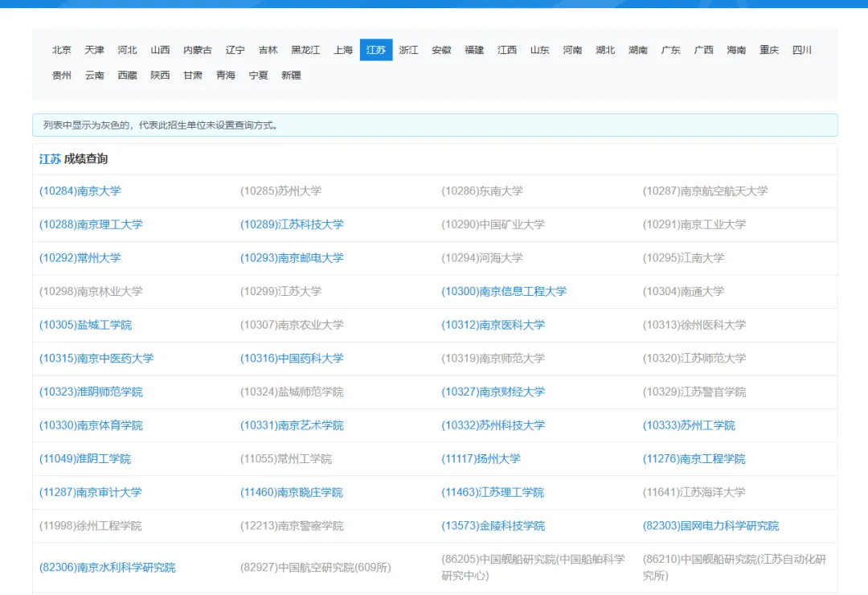Click the (11460)南京晓庄学院 link

[291, 493]
